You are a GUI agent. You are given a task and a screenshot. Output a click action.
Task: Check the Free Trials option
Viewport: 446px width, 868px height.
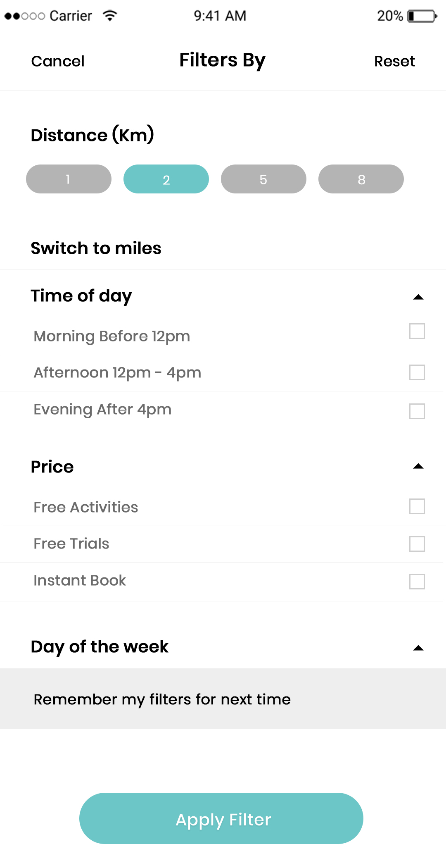pos(417,544)
